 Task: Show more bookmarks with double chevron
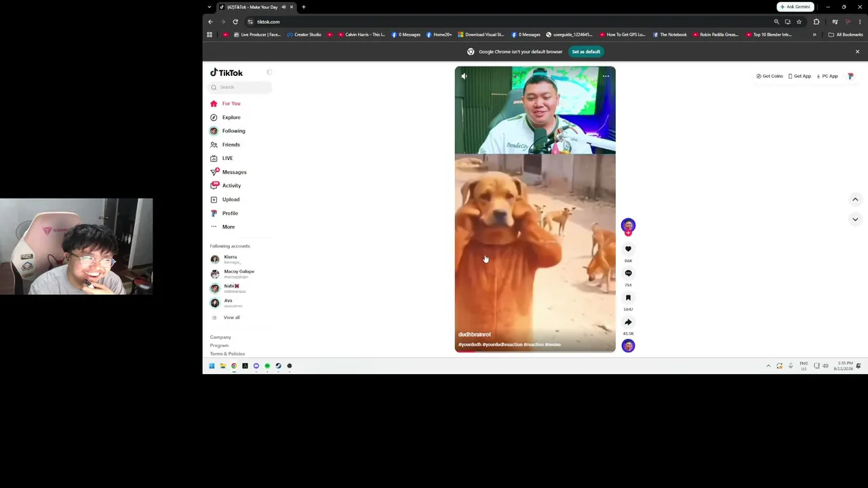(x=814, y=35)
